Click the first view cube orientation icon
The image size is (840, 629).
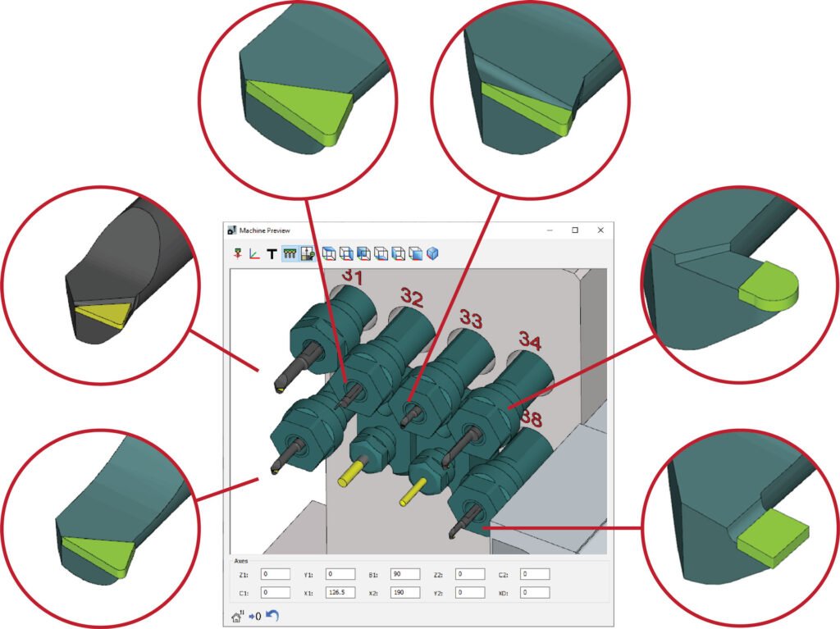pyautogui.click(x=331, y=254)
